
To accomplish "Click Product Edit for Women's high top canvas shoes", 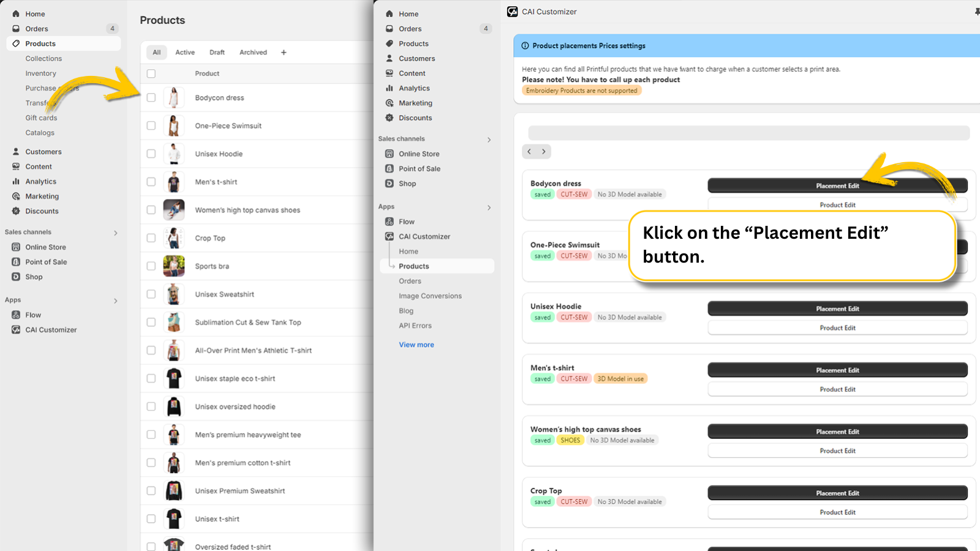I will coord(837,451).
